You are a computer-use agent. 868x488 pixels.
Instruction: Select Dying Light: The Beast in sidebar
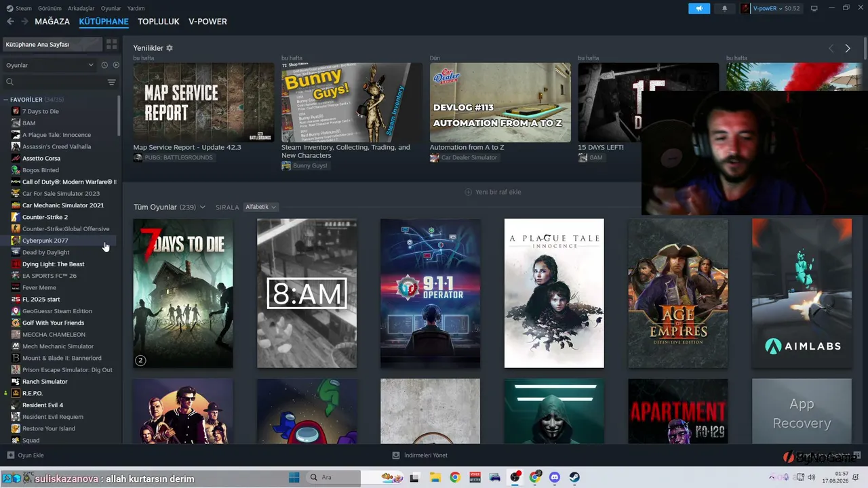54,264
